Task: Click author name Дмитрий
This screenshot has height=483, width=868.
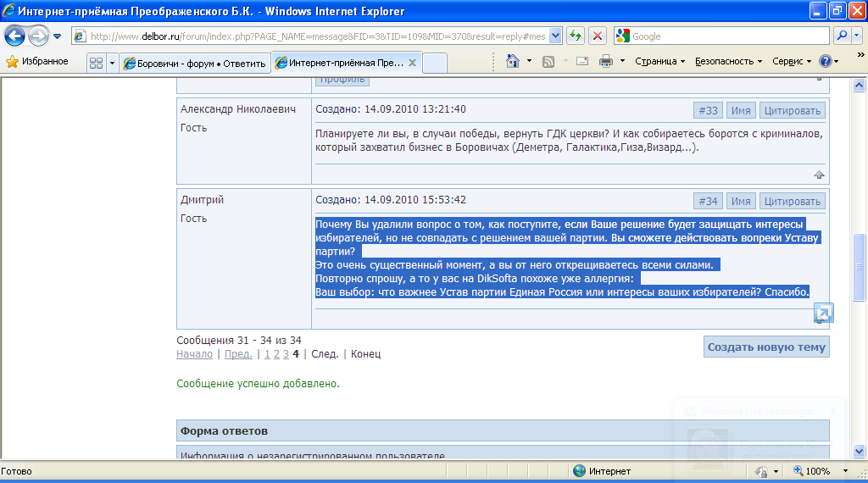Action: click(202, 200)
